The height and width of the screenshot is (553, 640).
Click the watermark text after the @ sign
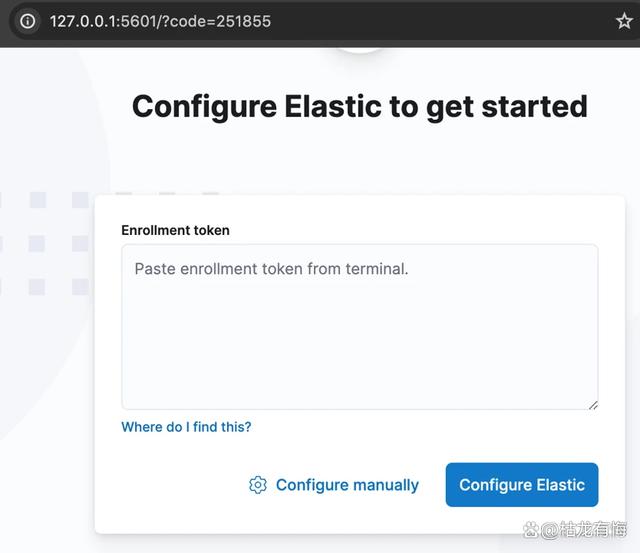pyautogui.click(x=593, y=530)
